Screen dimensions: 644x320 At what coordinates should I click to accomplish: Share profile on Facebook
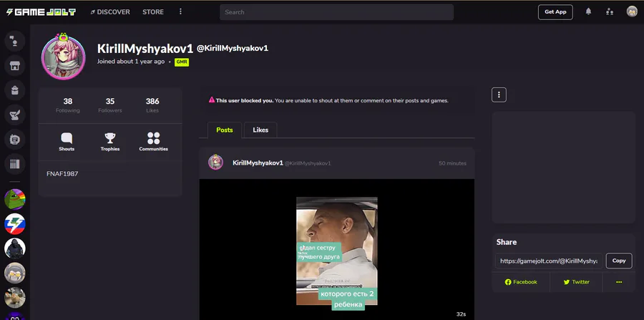coord(521,282)
